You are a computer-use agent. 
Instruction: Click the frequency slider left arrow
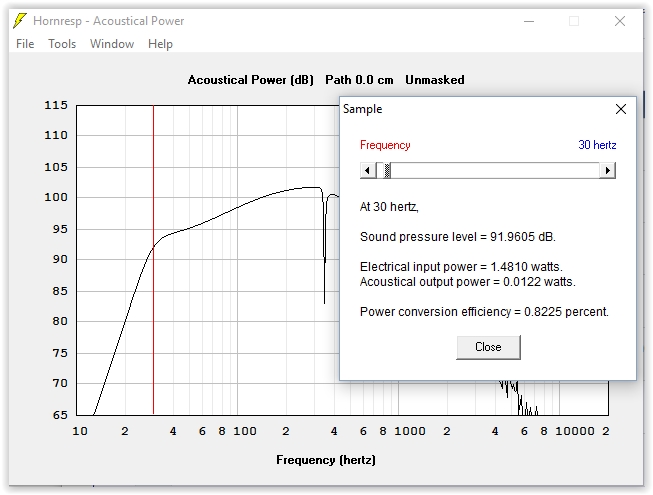point(368,170)
